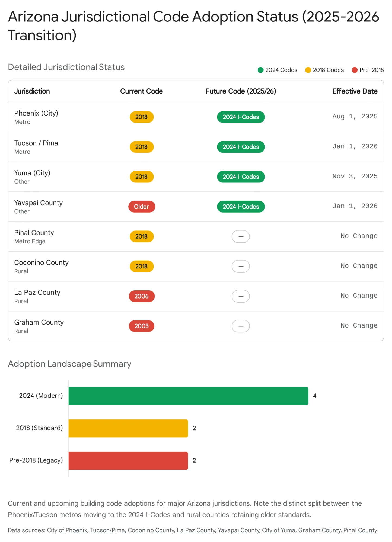Select the green 2024 (Modern) bar
The image size is (392, 542).
[188, 396]
